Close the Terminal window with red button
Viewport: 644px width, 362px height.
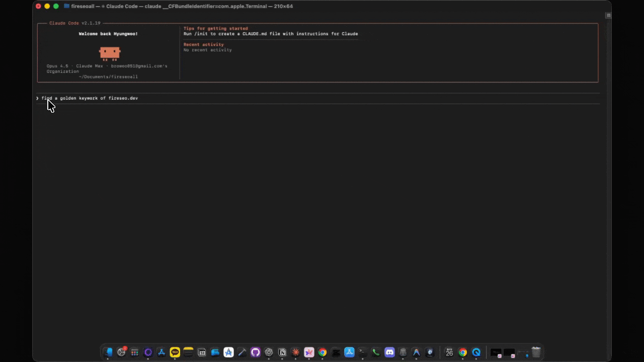[x=38, y=6]
